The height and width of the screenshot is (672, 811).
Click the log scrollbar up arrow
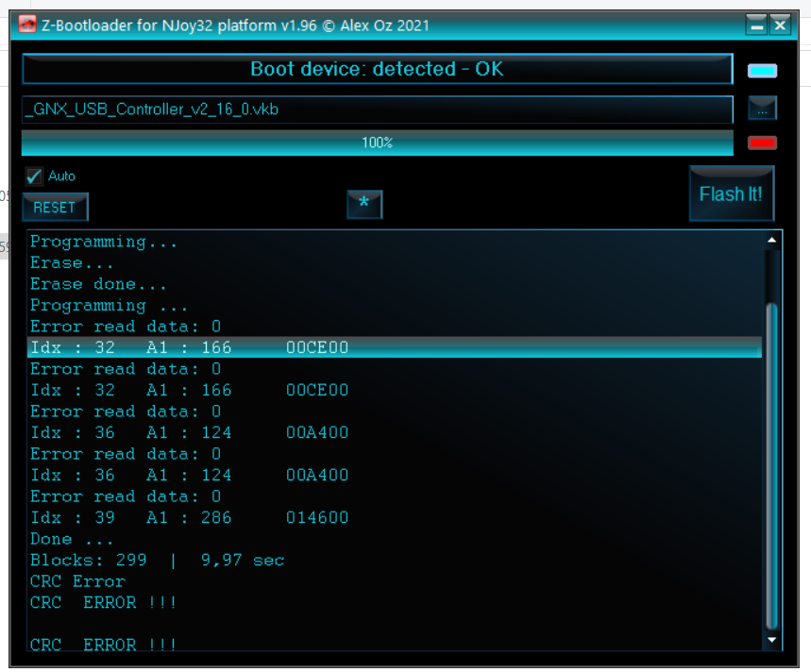click(771, 240)
